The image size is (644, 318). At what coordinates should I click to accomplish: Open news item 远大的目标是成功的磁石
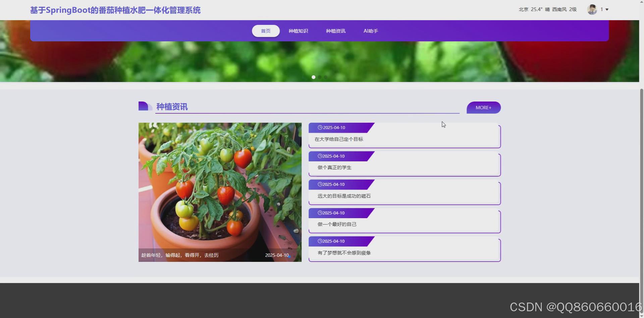pyautogui.click(x=405, y=192)
